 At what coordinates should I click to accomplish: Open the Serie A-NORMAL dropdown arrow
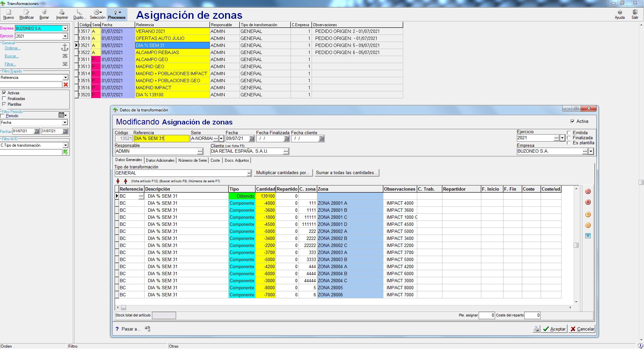pos(221,139)
